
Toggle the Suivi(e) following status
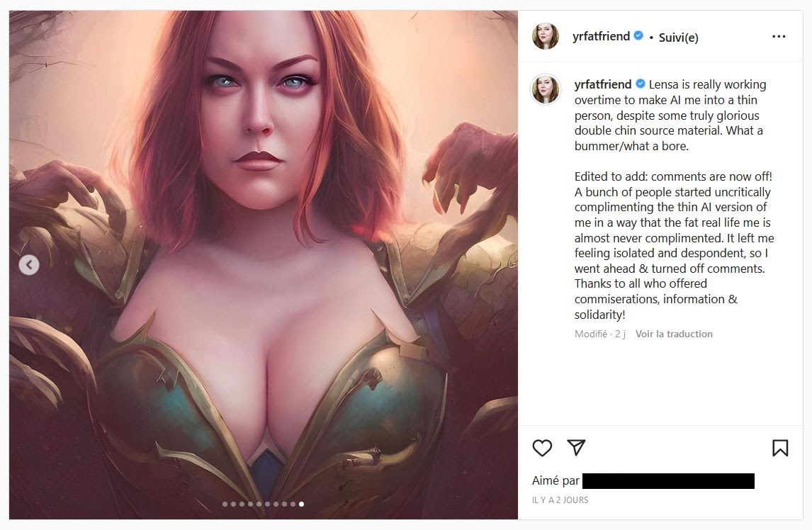tap(678, 38)
